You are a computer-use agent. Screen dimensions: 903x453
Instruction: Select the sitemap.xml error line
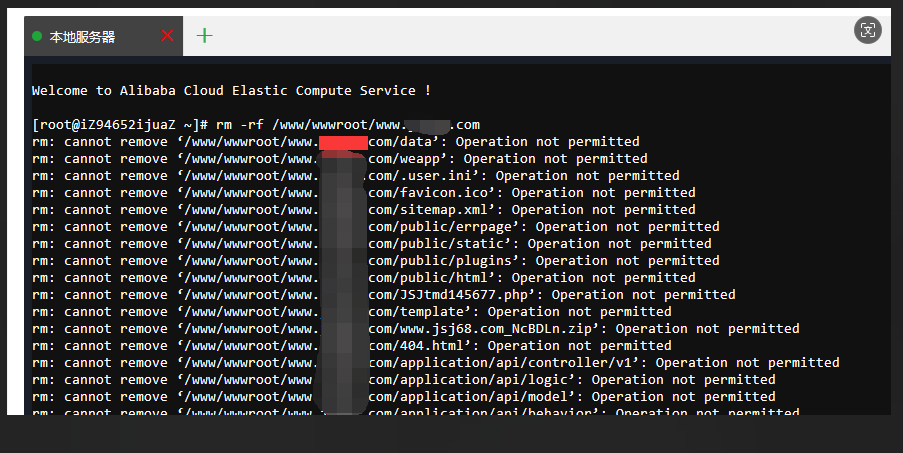click(364, 210)
